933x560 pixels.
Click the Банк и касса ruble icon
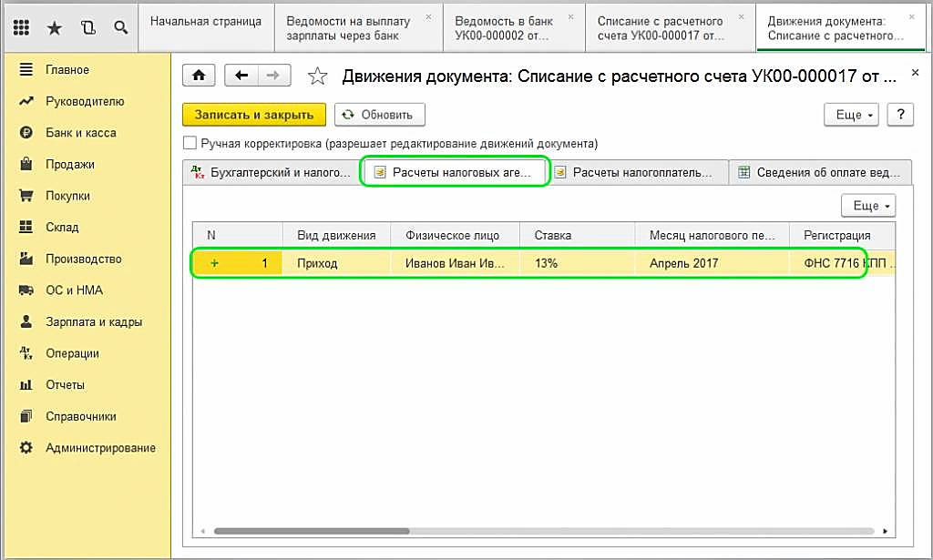click(x=26, y=133)
